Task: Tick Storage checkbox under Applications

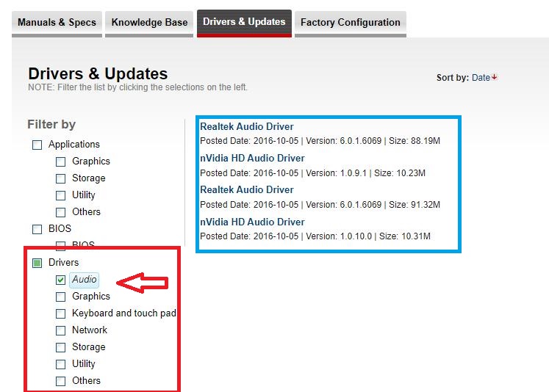Action: 60,178
